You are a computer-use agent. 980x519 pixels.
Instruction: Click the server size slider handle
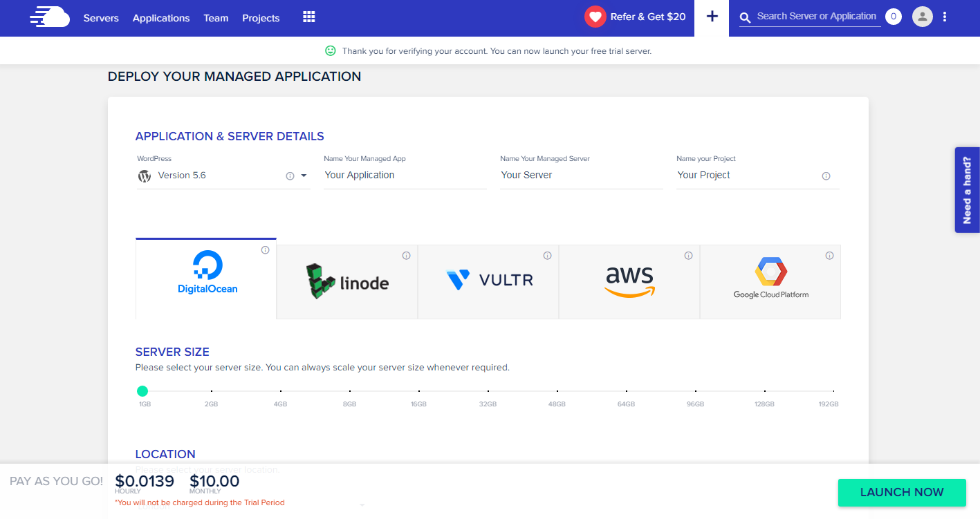pyautogui.click(x=142, y=391)
